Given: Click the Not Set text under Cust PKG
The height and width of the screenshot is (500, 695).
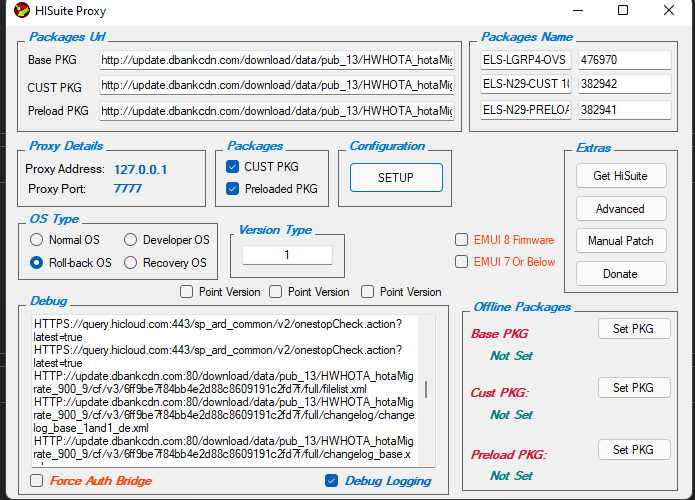Looking at the screenshot, I should pos(511,415).
